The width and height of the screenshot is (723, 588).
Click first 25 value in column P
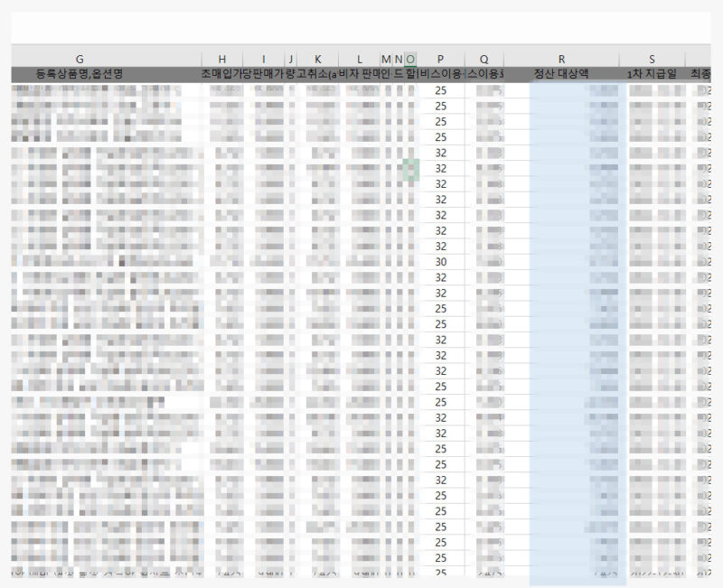click(x=441, y=90)
